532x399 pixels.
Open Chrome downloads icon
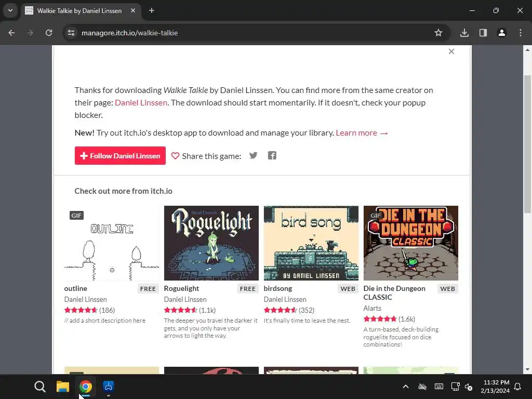(464, 33)
